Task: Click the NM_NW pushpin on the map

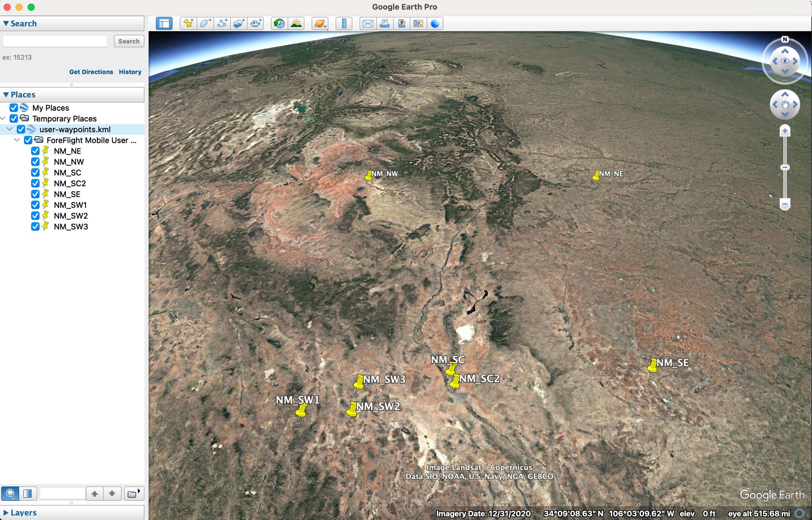Action: click(368, 176)
